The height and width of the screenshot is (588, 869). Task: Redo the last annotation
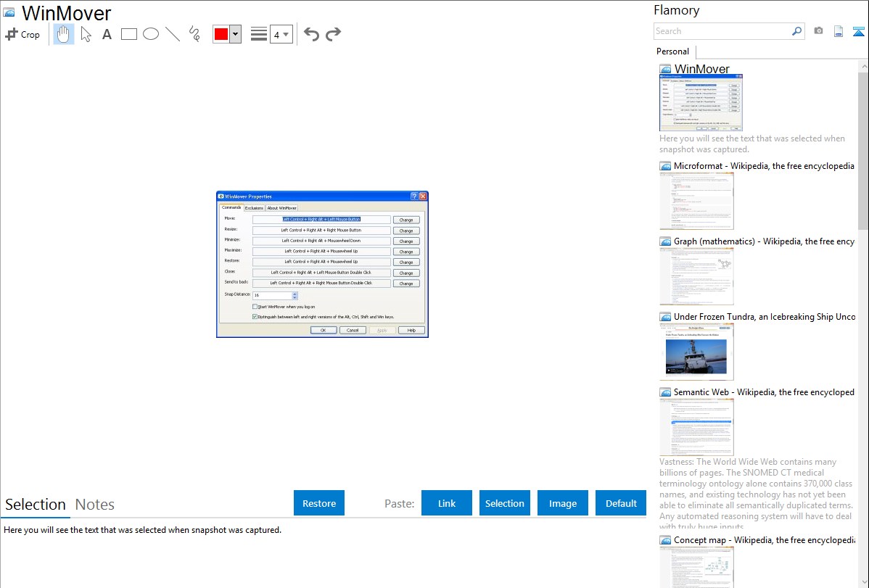(333, 34)
